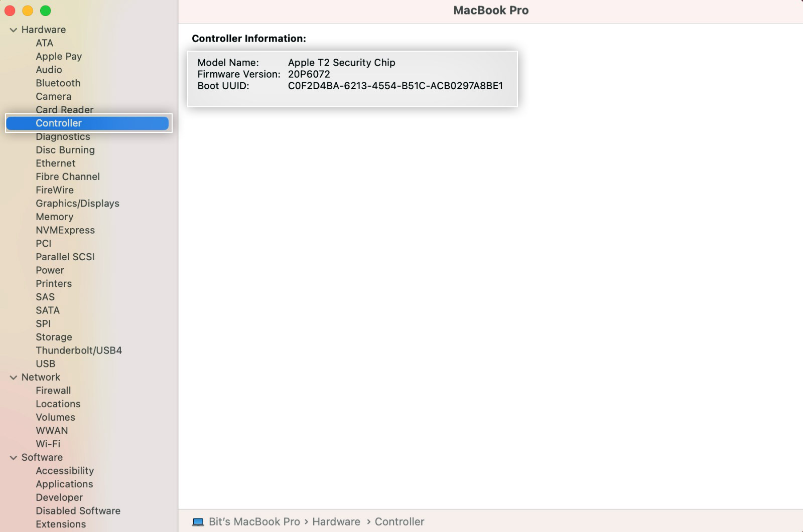Click Hardware in the path bar
Screen dimensions: 803x532
336,522
